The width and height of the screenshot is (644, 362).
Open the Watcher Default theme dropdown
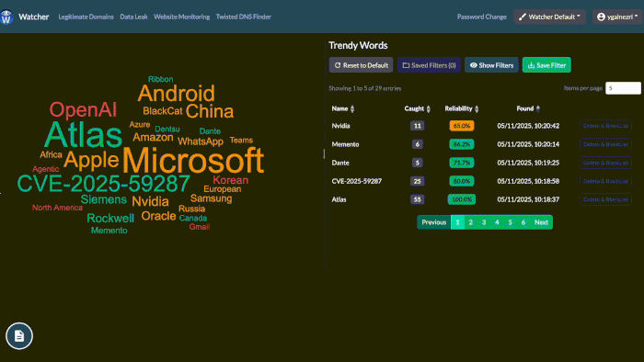549,17
